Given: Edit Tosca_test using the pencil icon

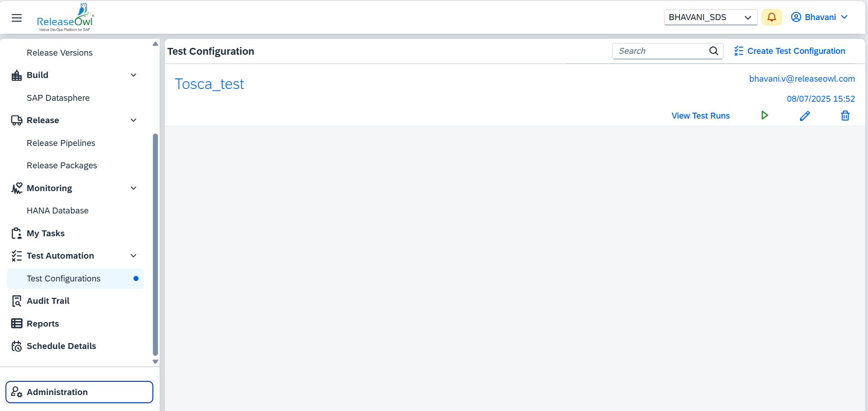Looking at the screenshot, I should point(805,116).
